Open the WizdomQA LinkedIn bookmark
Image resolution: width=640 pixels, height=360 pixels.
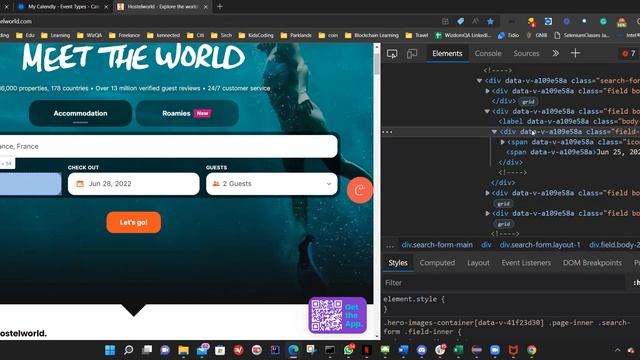(463, 36)
